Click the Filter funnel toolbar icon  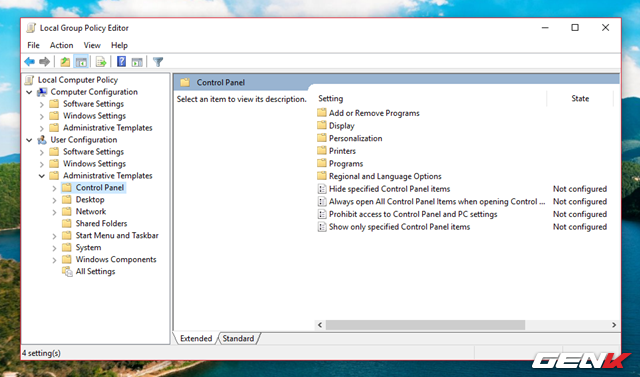click(158, 62)
